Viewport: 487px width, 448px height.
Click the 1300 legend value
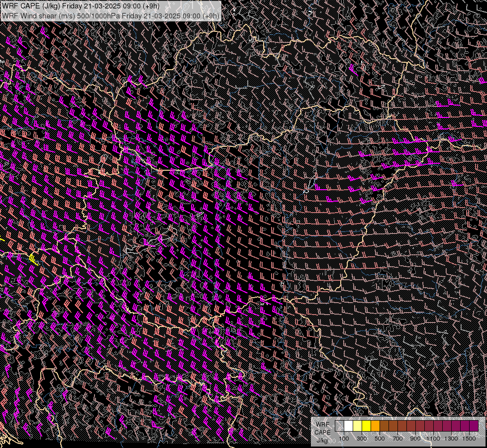point(451,439)
